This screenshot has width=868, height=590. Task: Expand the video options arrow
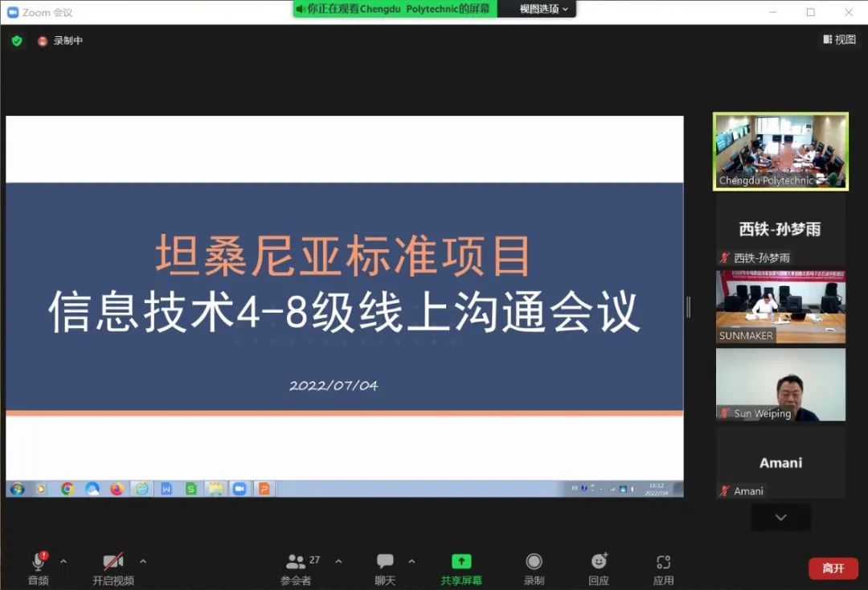(x=143, y=561)
